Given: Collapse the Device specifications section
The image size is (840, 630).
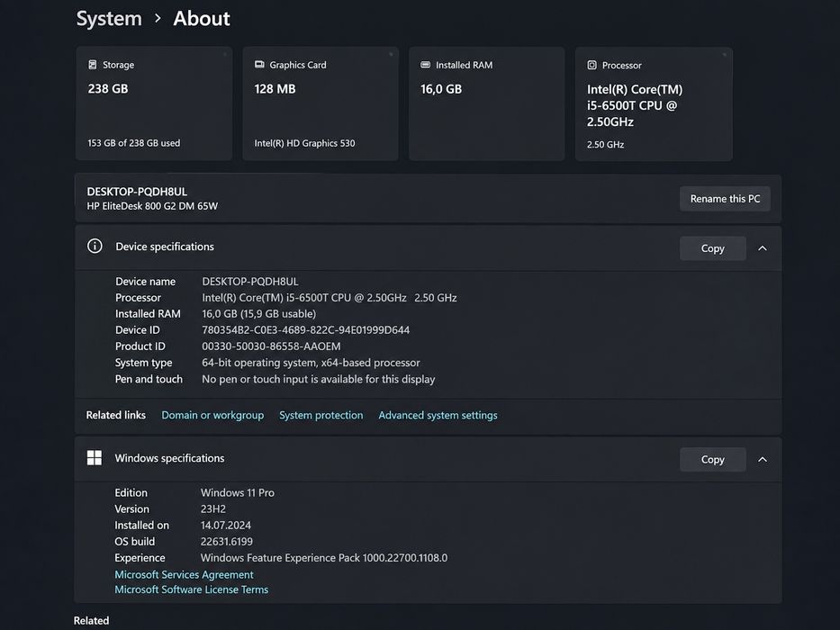Looking at the screenshot, I should click(763, 248).
